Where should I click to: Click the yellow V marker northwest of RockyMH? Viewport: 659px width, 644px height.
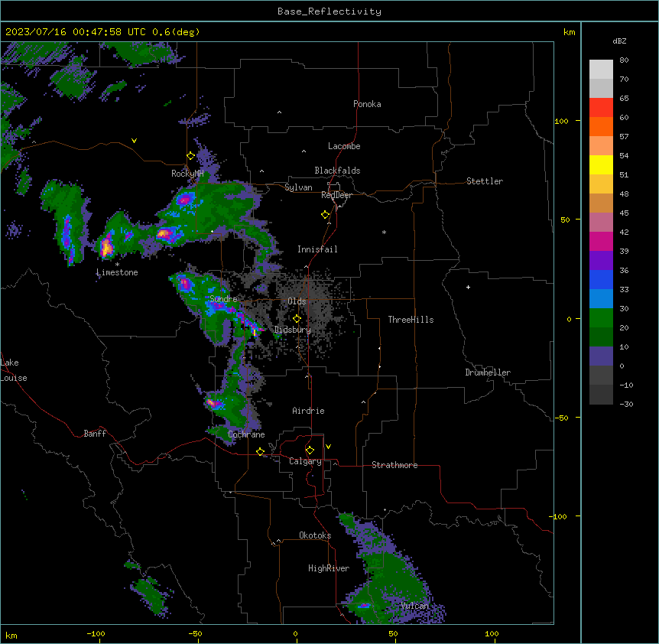coord(134,141)
